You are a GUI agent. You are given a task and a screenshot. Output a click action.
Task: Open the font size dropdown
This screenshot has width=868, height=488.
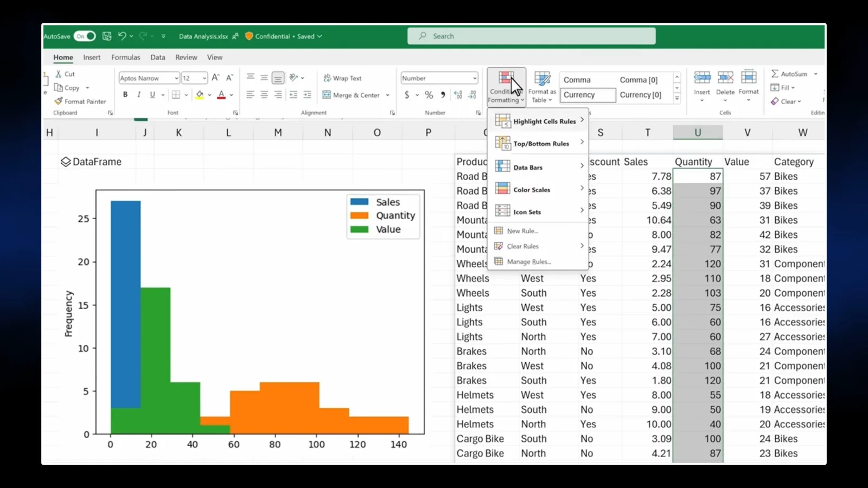coord(205,78)
